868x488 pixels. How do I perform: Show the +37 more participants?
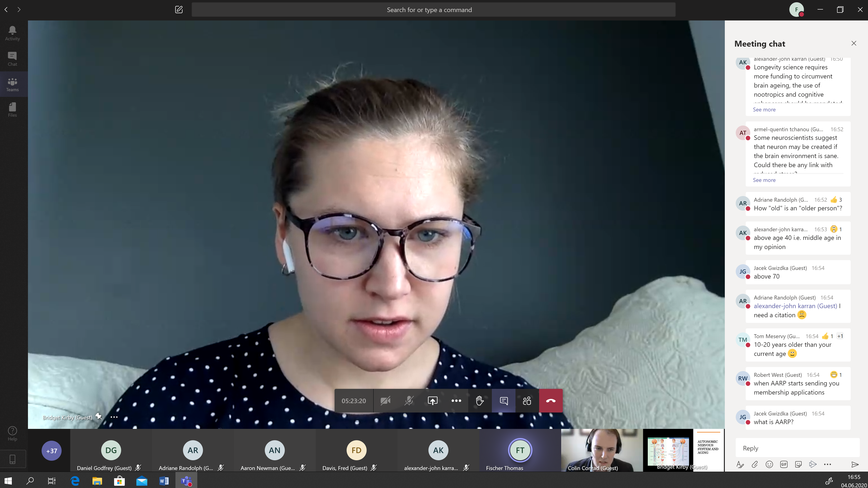pyautogui.click(x=52, y=450)
